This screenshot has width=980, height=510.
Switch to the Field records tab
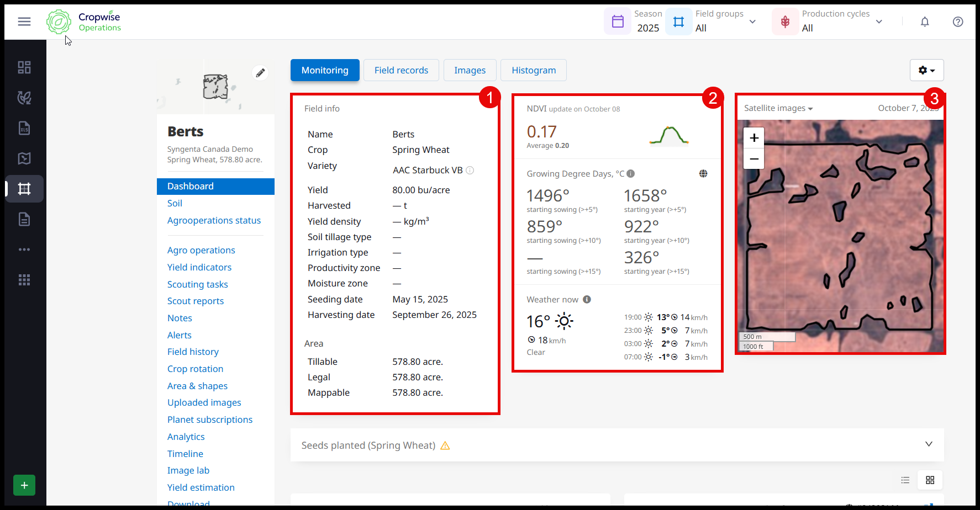click(x=401, y=70)
